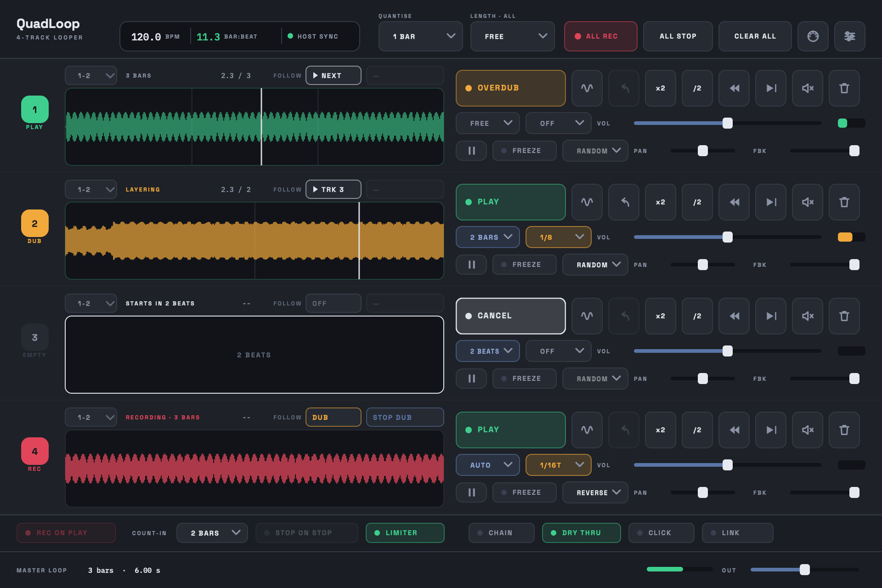Click the CLEAR ALL button
The height and width of the screenshot is (588, 882).
coord(755,36)
